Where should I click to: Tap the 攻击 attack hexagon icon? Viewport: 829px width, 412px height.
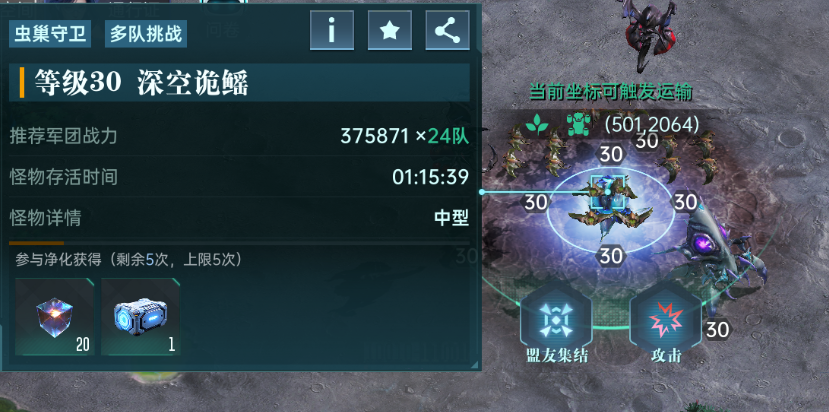[x=666, y=319]
